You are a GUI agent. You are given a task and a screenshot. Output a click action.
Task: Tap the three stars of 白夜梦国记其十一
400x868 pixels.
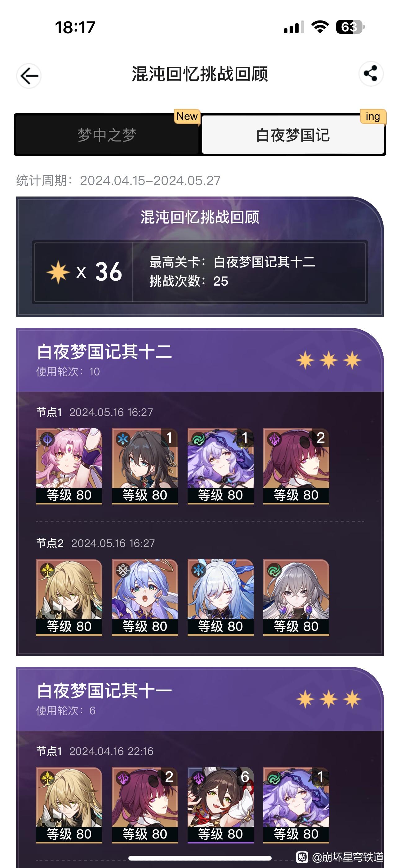329,699
